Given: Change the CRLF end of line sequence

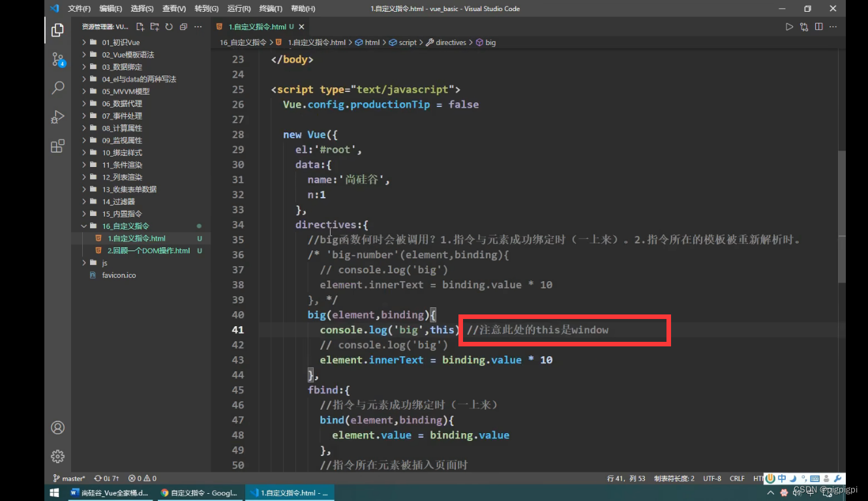Looking at the screenshot, I should click(737, 478).
